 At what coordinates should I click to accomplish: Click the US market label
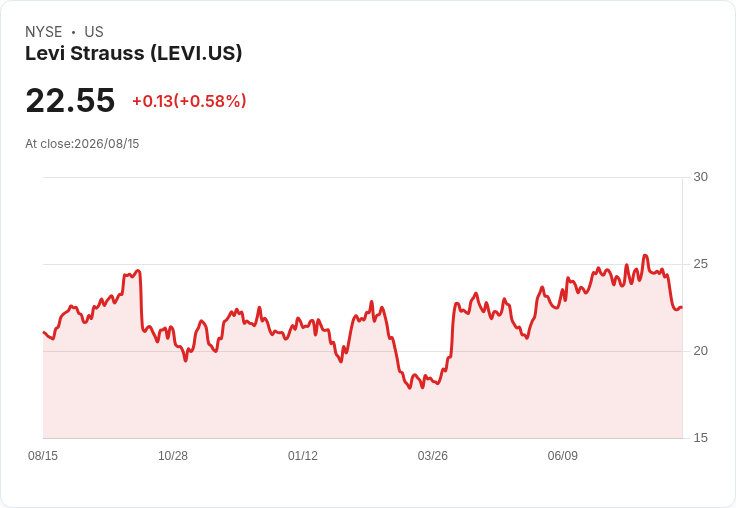coord(94,32)
